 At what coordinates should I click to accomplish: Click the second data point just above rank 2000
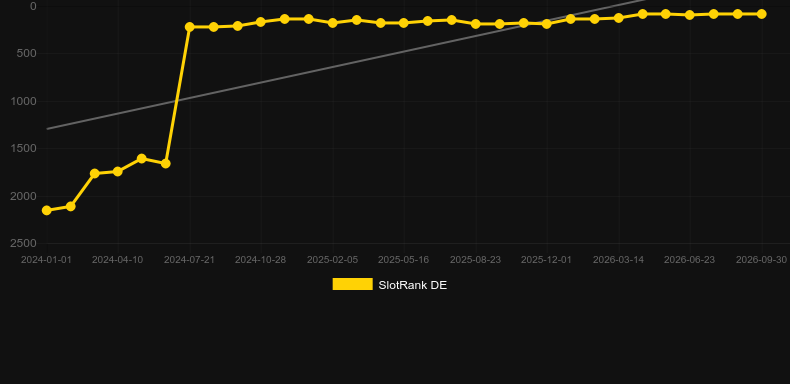pyautogui.click(x=71, y=206)
